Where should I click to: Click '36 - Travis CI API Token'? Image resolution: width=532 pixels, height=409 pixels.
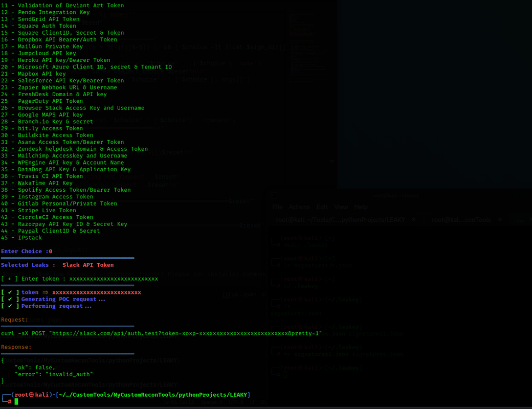pyautogui.click(x=42, y=176)
